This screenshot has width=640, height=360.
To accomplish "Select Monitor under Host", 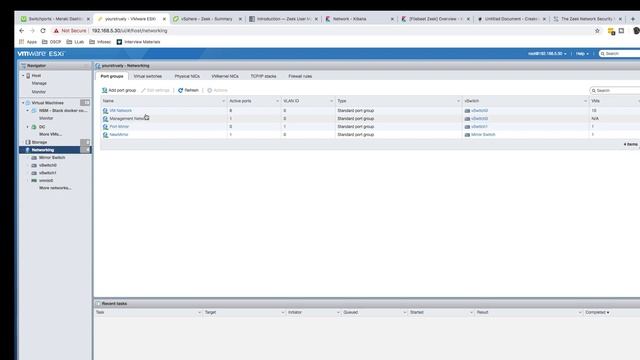I will [x=39, y=92].
